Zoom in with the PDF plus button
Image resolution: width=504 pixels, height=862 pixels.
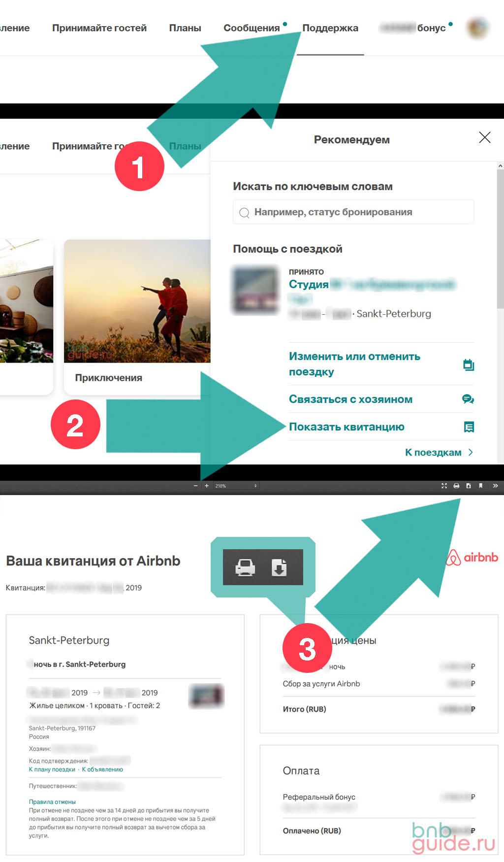[x=207, y=486]
